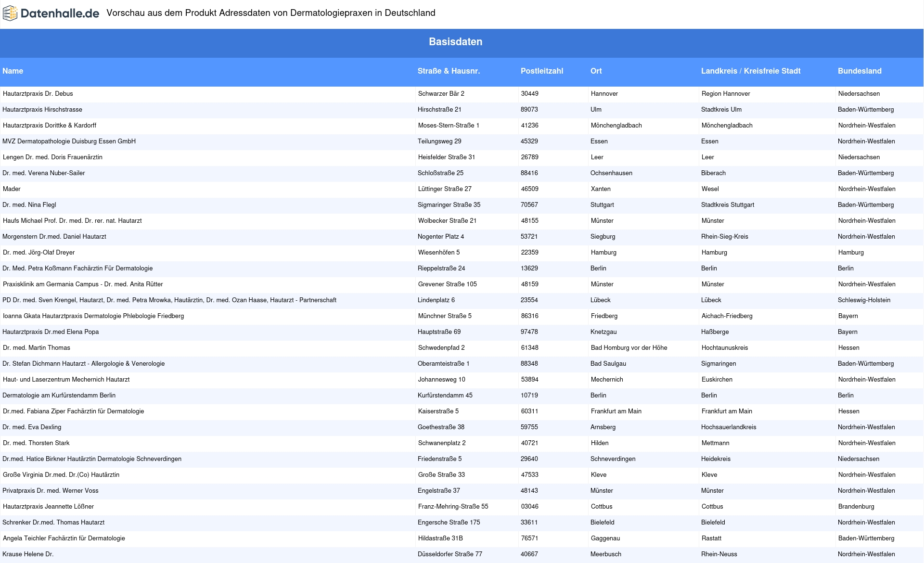Click Angela Teichler Fachärztin für Dermatologie
924x563 pixels.
coord(64,538)
